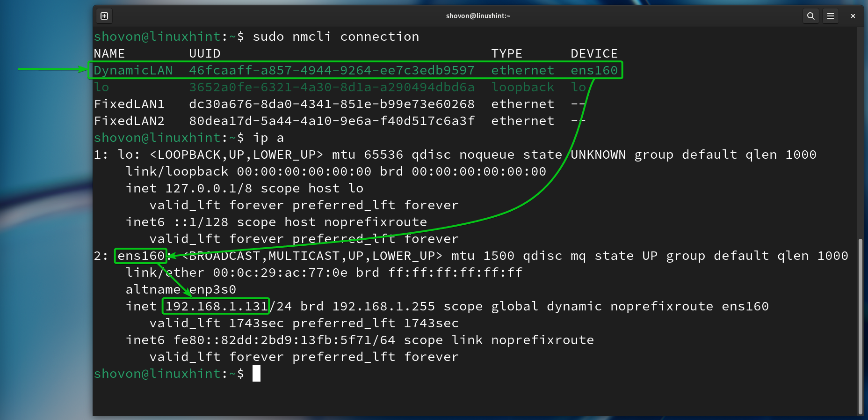Click the FixedLAN1 connection name
The image size is (868, 420).
[129, 104]
